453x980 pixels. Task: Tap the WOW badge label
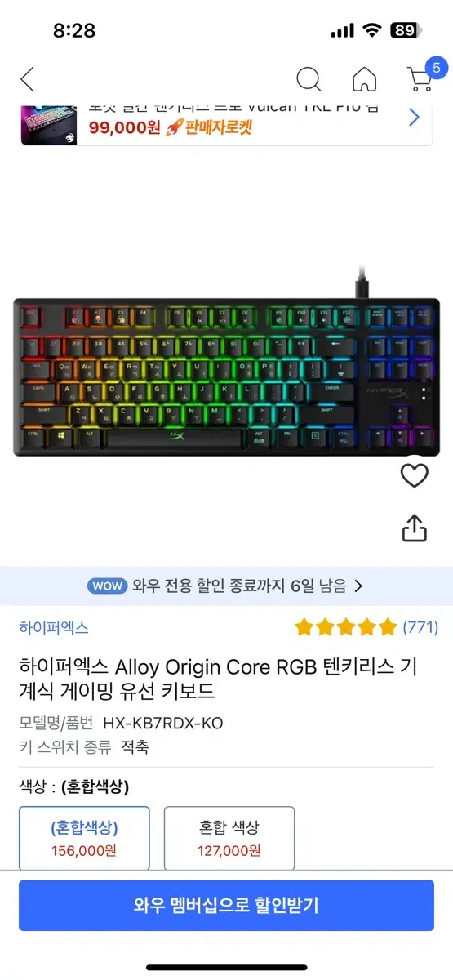pyautogui.click(x=107, y=586)
